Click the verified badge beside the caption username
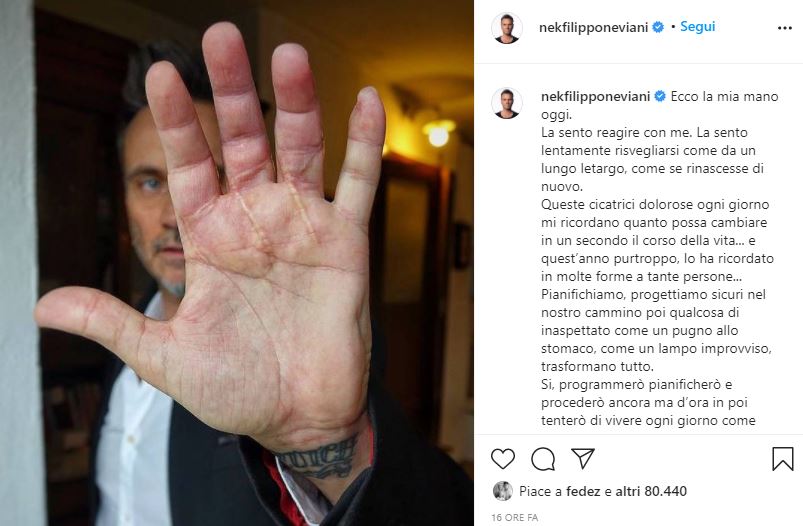Screen dimensions: 803x526 (x=660, y=96)
